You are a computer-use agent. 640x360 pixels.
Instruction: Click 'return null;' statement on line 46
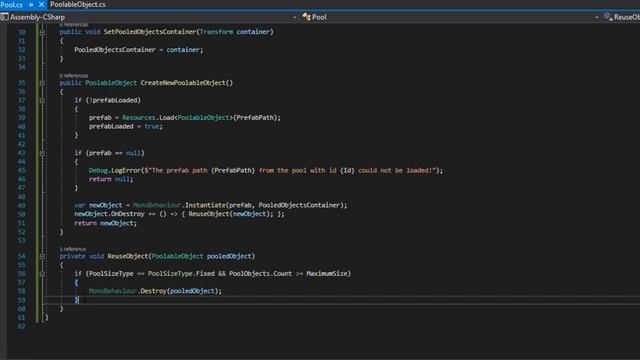(x=111, y=179)
